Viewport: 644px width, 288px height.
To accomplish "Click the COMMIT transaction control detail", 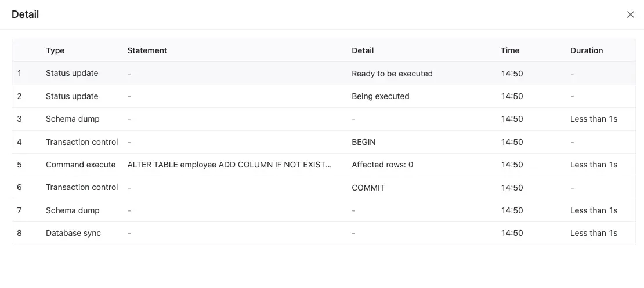I will tap(368, 188).
